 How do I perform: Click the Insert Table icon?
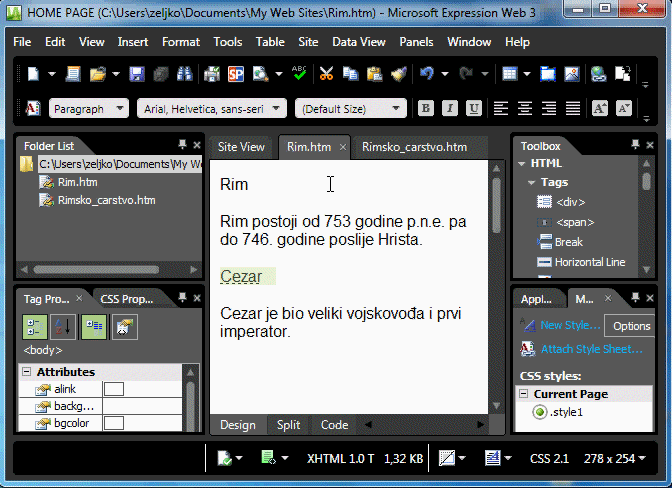[x=510, y=74]
